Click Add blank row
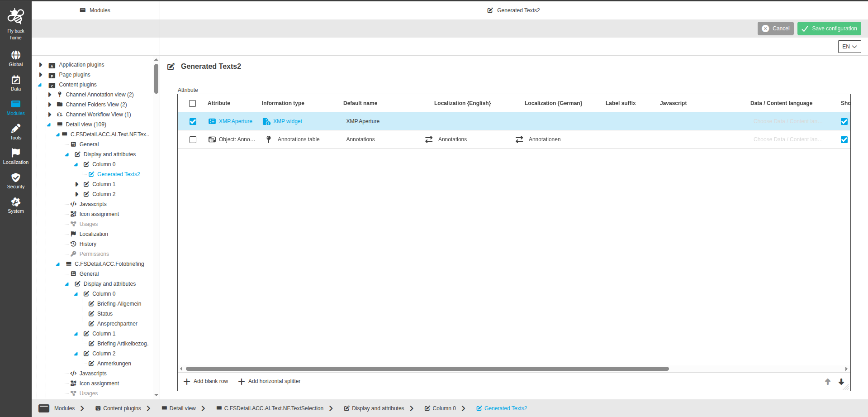This screenshot has width=868, height=417. pos(206,381)
